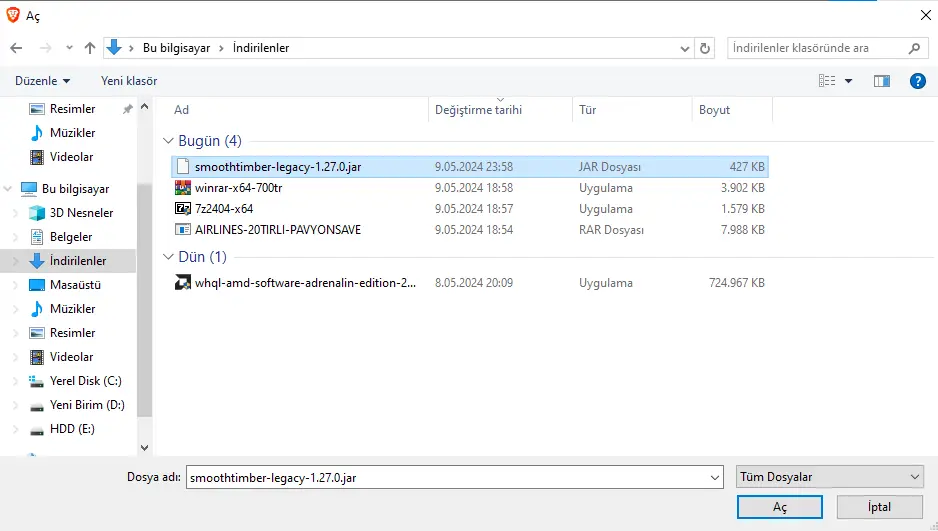Viewport: 938px width, 531px height.
Task: Collapse the Bugün (4) group
Action: (x=168, y=141)
